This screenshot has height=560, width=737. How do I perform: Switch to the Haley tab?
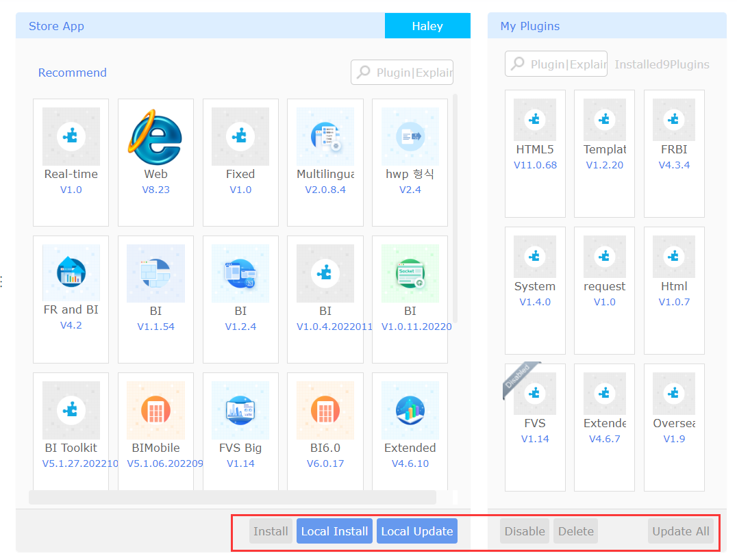(x=427, y=25)
